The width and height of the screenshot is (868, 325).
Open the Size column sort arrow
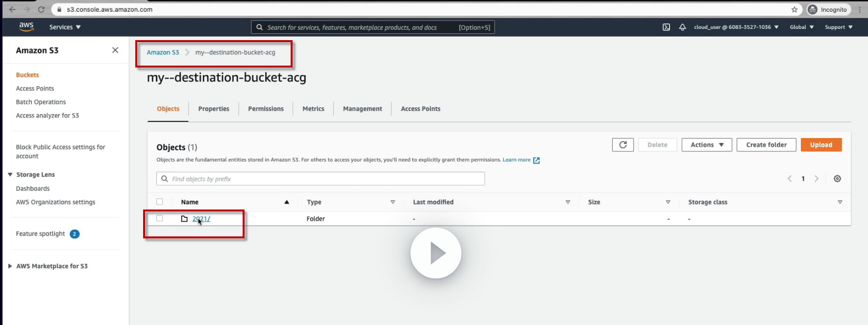tap(668, 202)
